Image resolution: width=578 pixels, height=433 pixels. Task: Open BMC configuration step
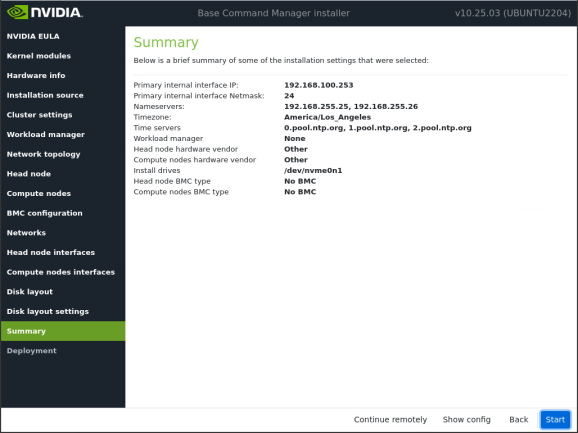tap(45, 213)
